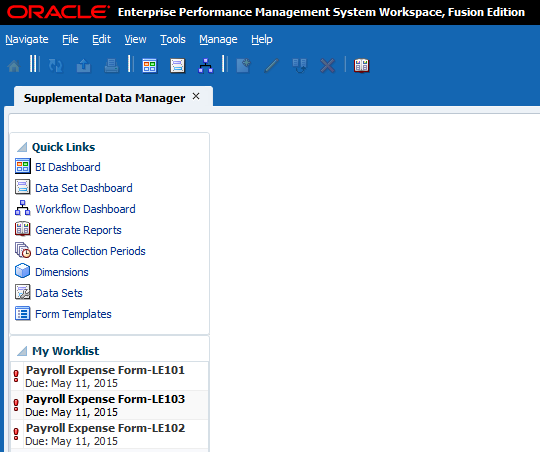Click the Form Templates list icon
Viewport: 540px width, 452px height.
pyautogui.click(x=23, y=314)
